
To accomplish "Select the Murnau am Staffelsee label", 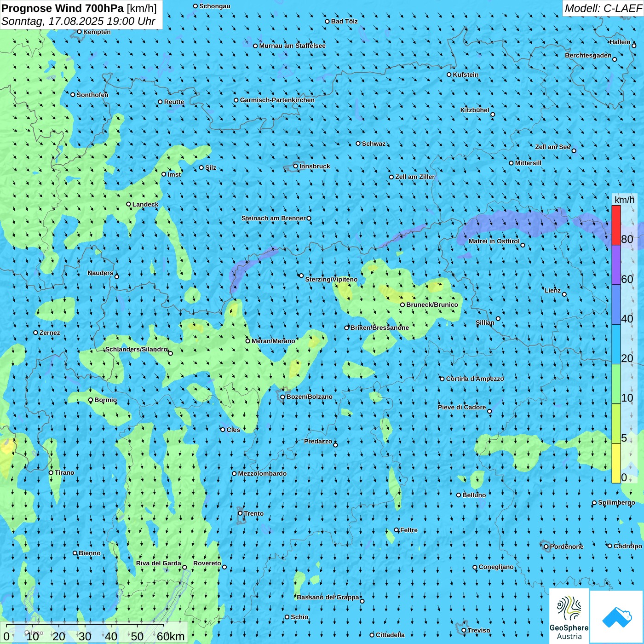I will 292,46.
